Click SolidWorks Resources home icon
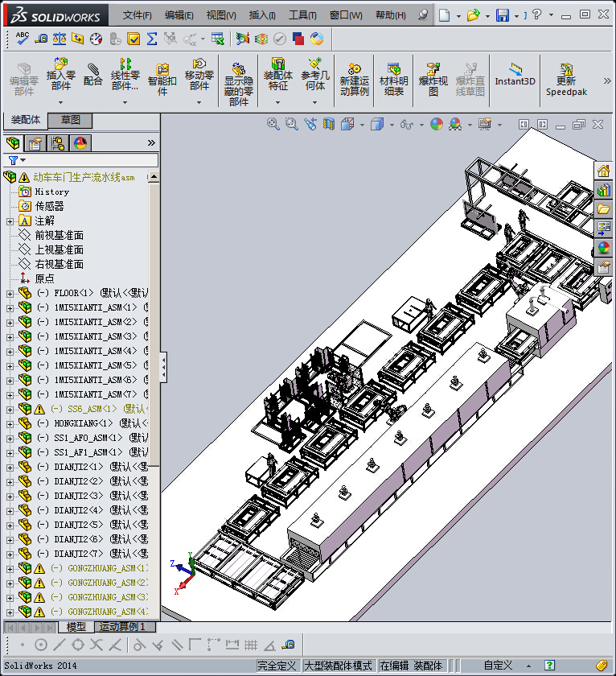Screen dimensions: 616x676 coord(603,171)
